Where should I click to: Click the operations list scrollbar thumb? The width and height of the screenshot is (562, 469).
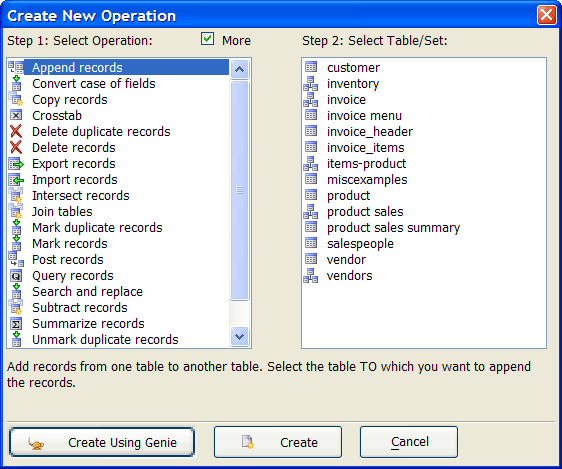coord(239,190)
